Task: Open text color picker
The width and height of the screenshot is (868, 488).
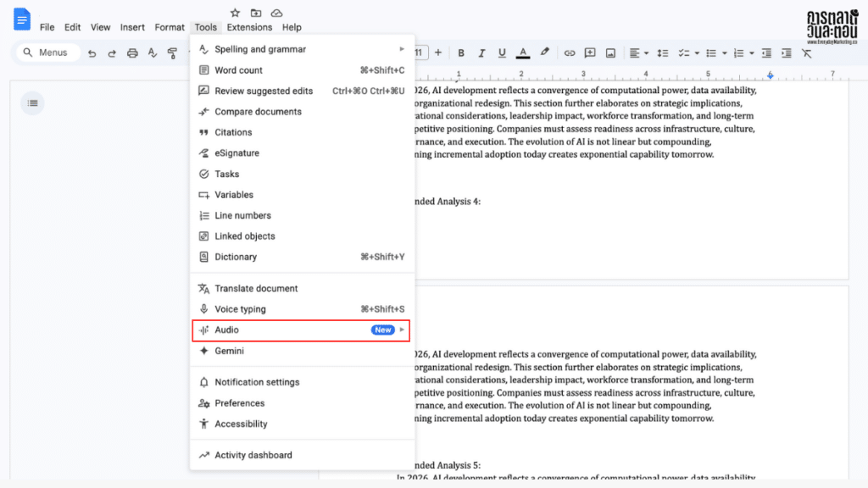Action: pos(522,53)
